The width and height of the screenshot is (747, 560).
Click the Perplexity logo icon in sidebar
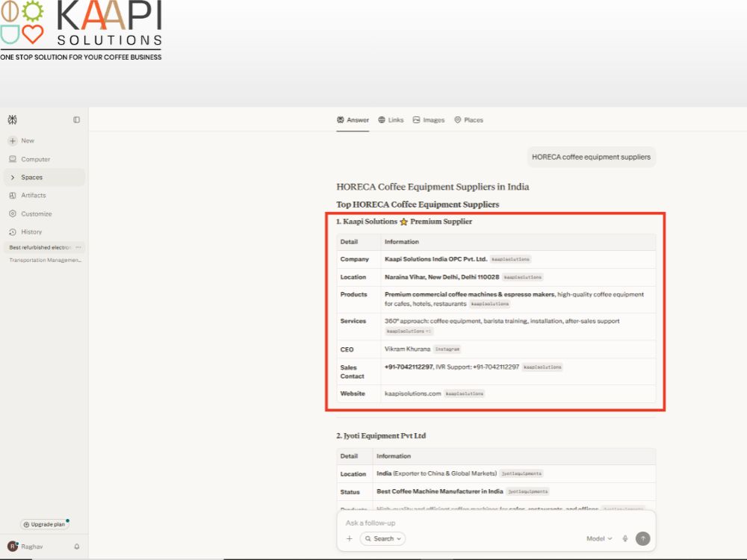13,119
